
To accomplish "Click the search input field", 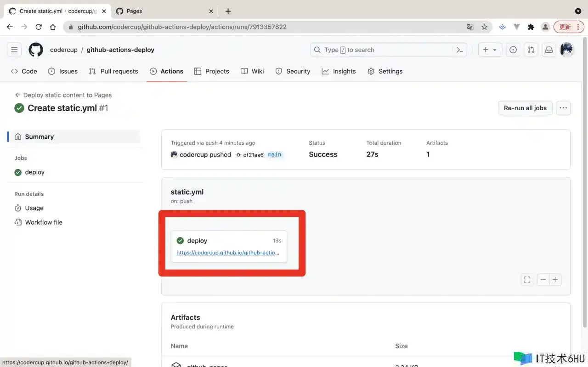I will 381,50.
